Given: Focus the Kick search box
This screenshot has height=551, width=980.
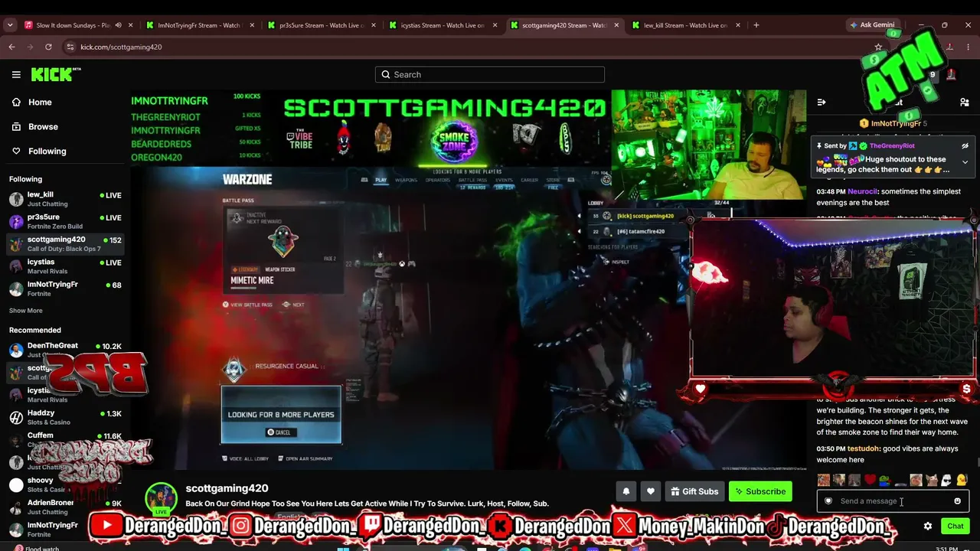Looking at the screenshot, I should (x=490, y=74).
